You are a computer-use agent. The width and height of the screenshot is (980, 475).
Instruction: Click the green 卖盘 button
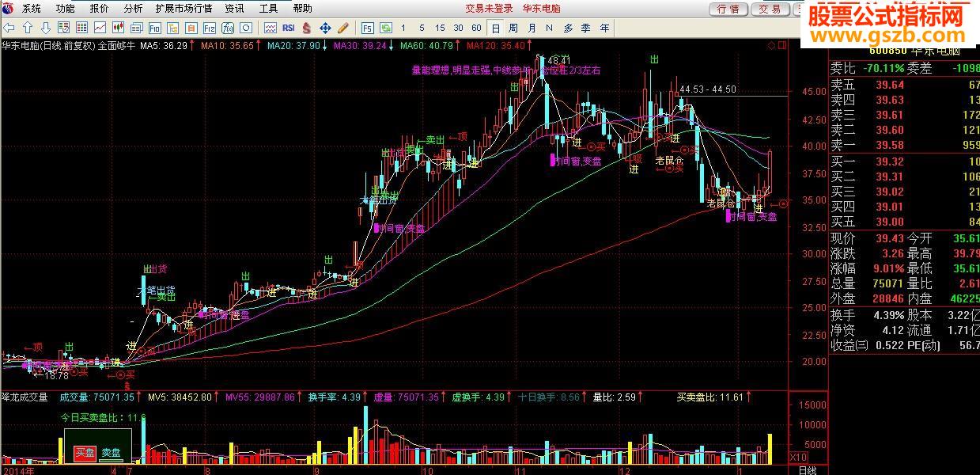tap(111, 453)
